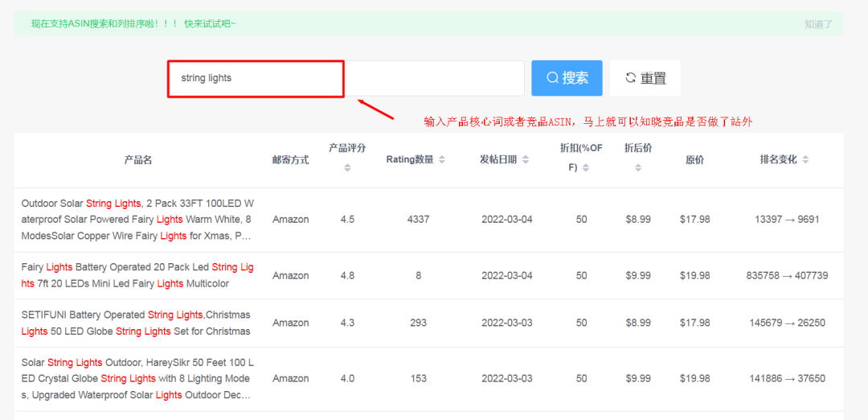Open the Fairy Lights Battery Operated product
Screen dimensions: 868x420
(x=138, y=275)
